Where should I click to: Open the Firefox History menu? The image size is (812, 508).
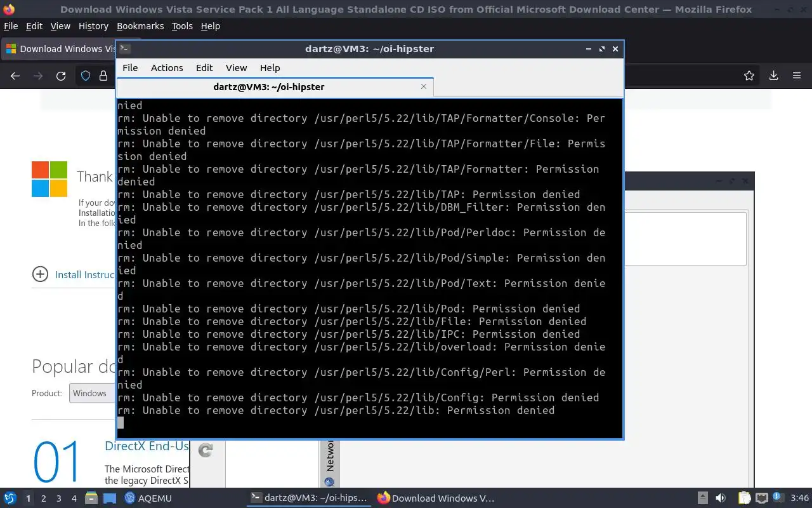coord(93,26)
